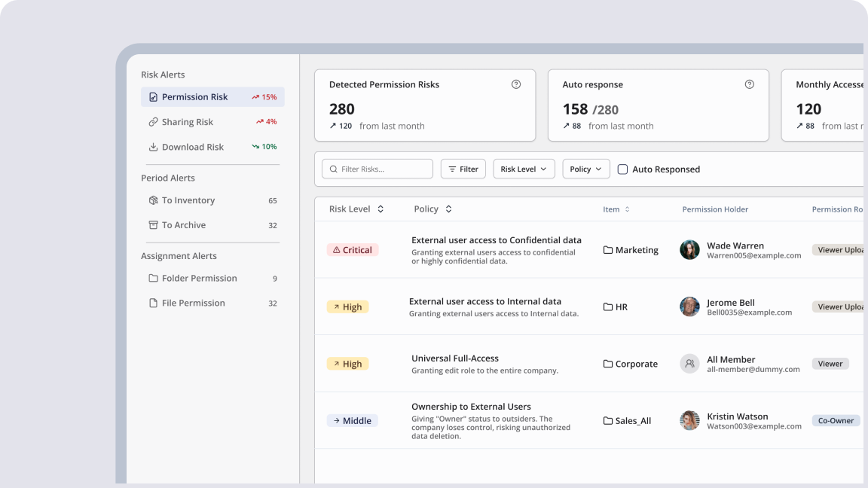Screen dimensions: 868x488
Task: Click the folder icon next to Marketing
Action: (608, 250)
